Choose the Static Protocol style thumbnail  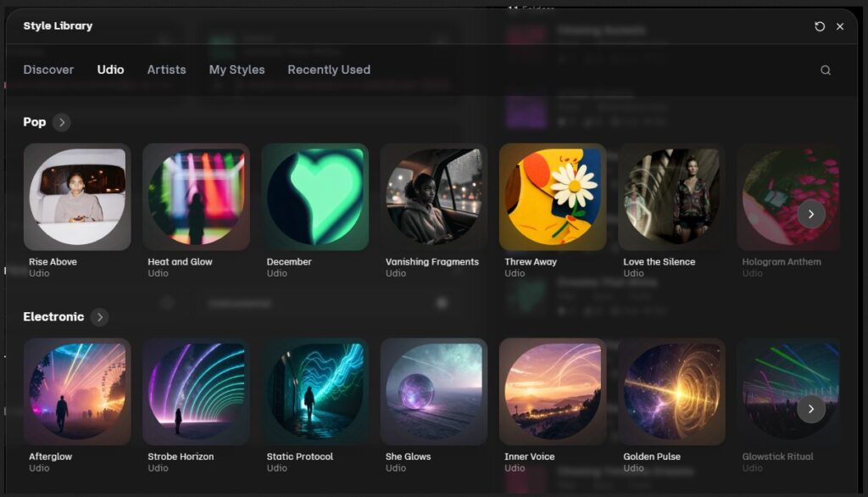[x=315, y=392]
